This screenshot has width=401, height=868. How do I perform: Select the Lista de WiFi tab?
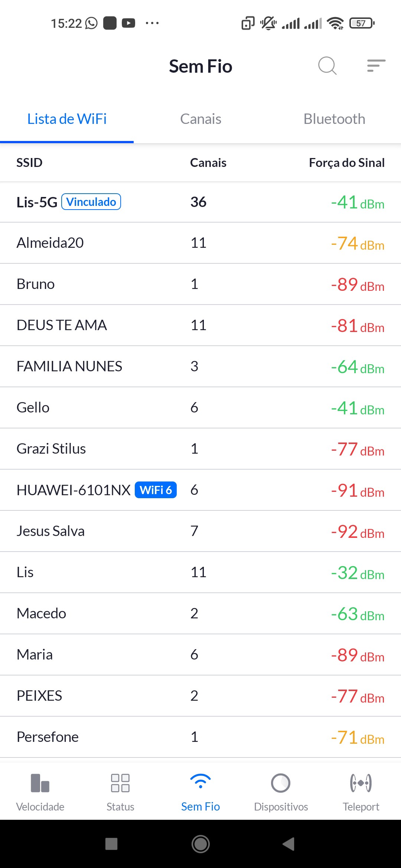coord(67,119)
